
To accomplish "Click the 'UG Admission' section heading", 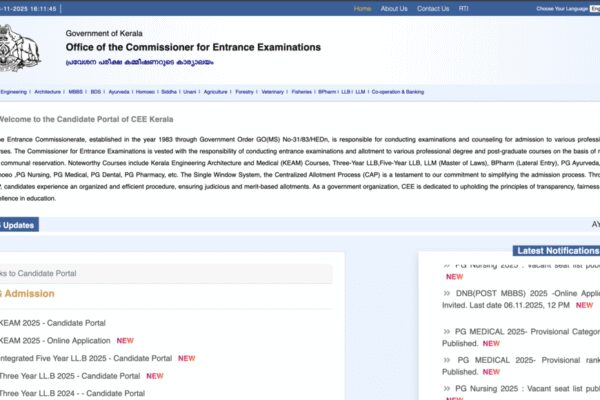I will [27, 294].
